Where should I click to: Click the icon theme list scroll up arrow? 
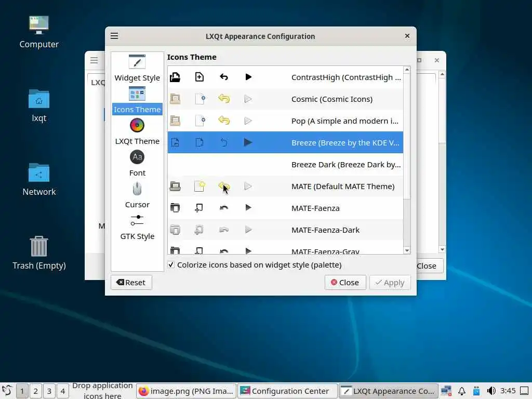(407, 70)
